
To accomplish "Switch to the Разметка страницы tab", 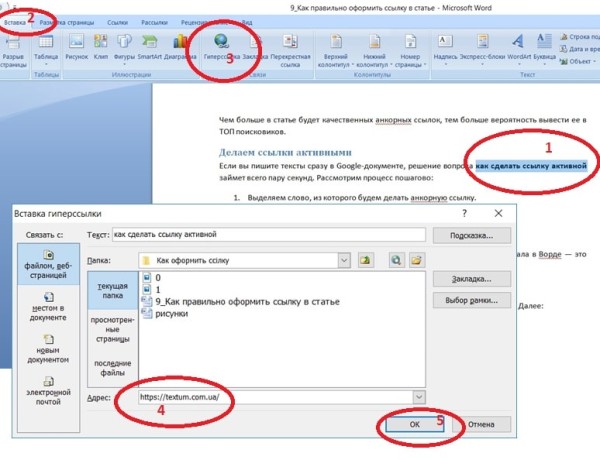I will [x=67, y=23].
